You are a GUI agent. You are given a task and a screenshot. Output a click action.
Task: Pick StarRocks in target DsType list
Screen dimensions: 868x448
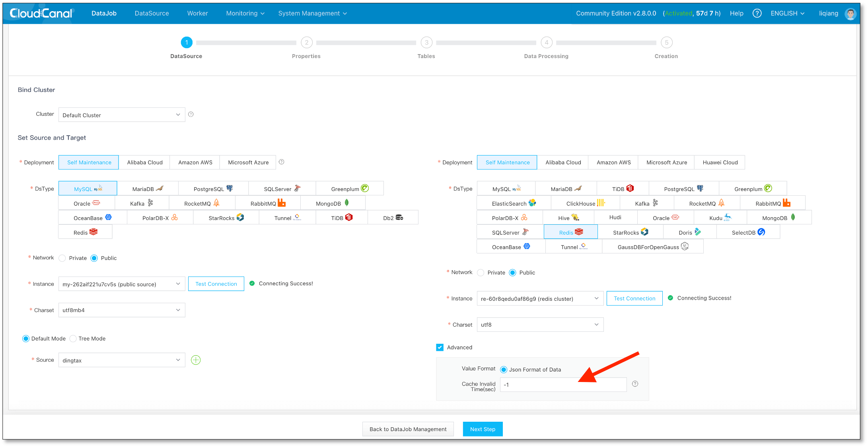(630, 232)
